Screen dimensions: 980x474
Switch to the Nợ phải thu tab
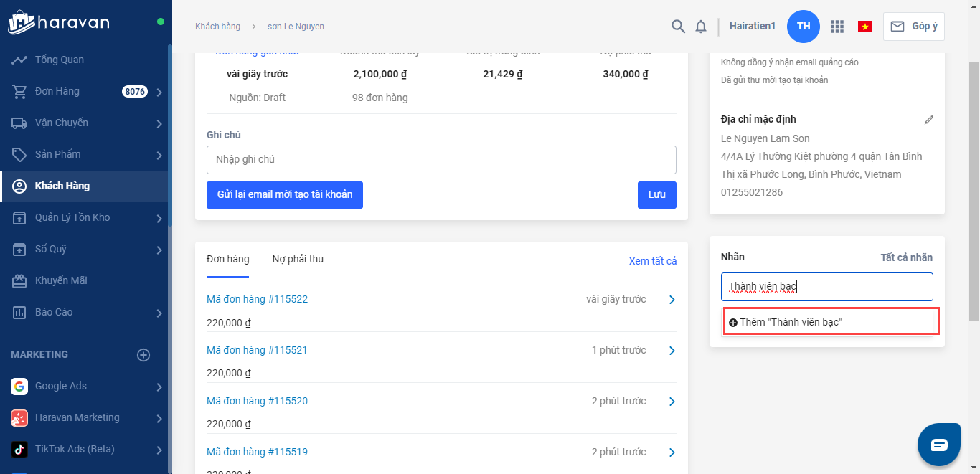pyautogui.click(x=298, y=259)
